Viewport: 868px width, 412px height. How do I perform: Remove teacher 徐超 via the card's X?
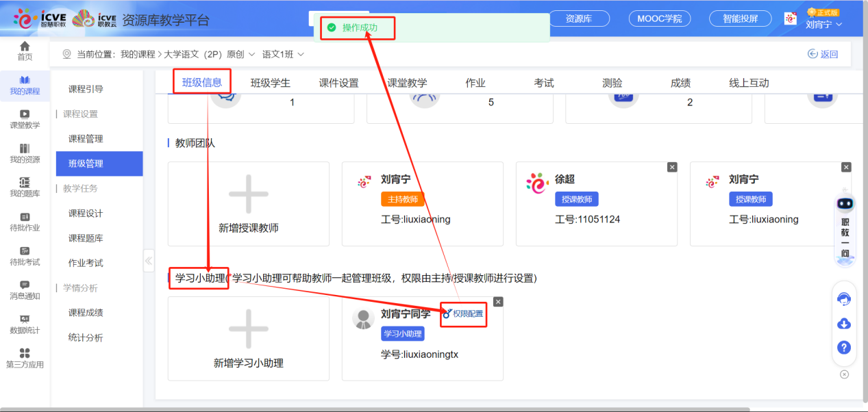[x=672, y=166]
